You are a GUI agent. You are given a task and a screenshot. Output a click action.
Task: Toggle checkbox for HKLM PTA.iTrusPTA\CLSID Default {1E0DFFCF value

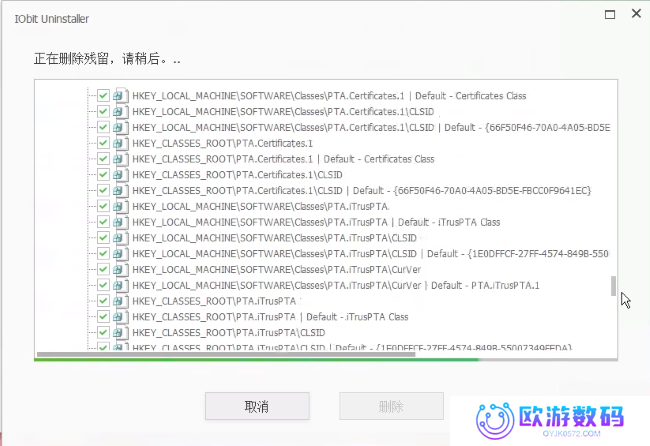coord(103,253)
